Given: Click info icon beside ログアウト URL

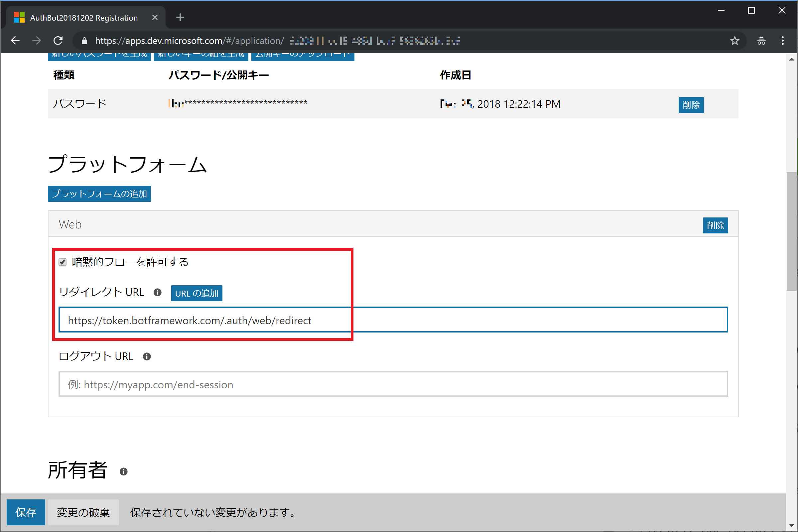Looking at the screenshot, I should pos(147,356).
